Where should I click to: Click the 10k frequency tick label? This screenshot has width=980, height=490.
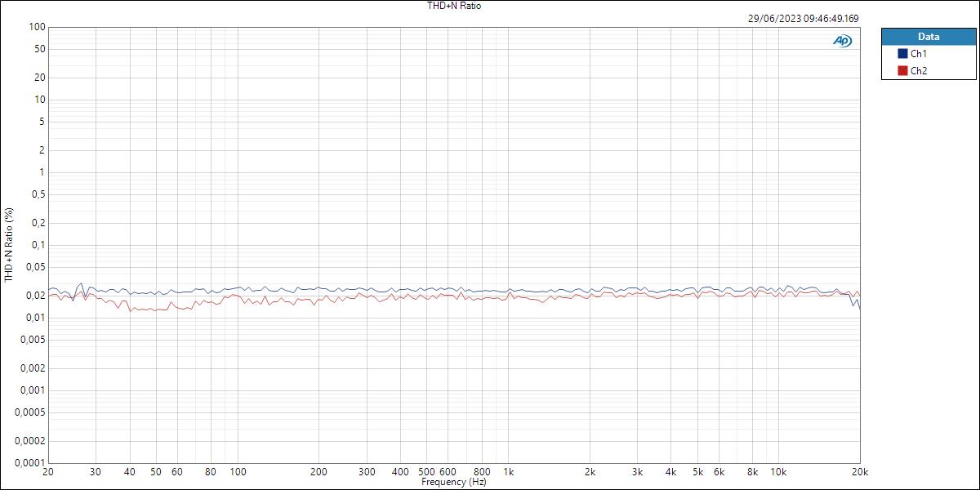pos(780,473)
